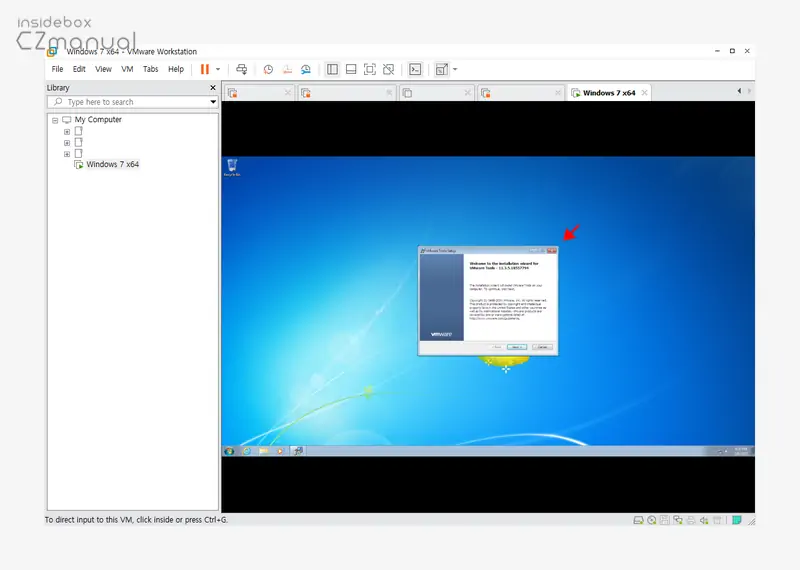Viewport: 800px width, 570px height.
Task: Open the Help menu
Action: tap(176, 69)
